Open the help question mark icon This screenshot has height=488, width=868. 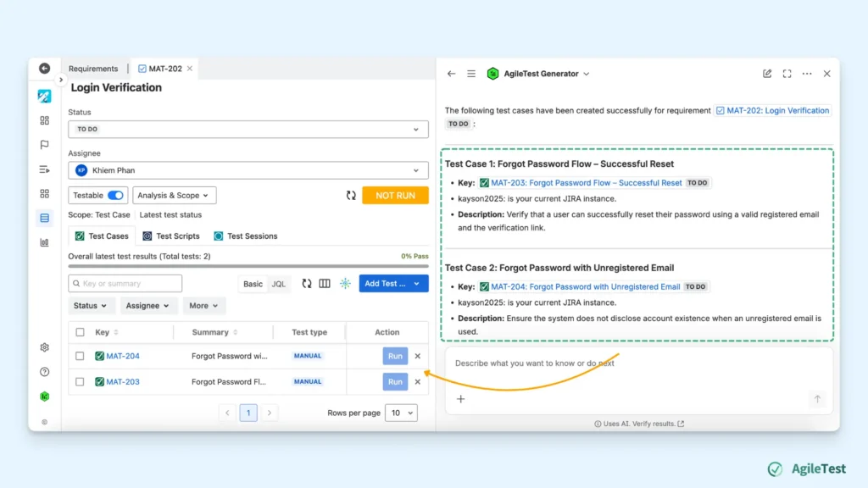coord(44,372)
